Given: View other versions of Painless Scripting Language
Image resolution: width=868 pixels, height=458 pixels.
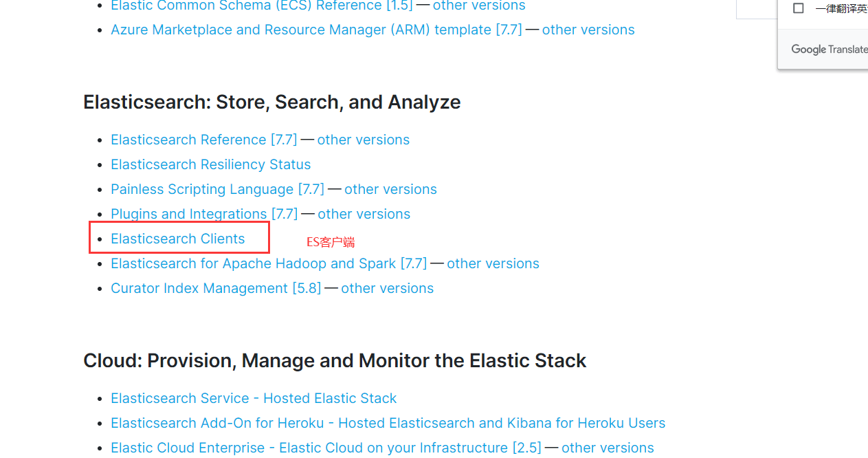Looking at the screenshot, I should 390,189.
